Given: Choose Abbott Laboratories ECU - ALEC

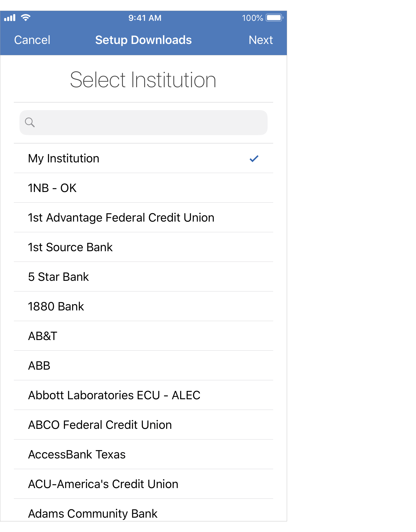Looking at the screenshot, I should coord(114,395).
